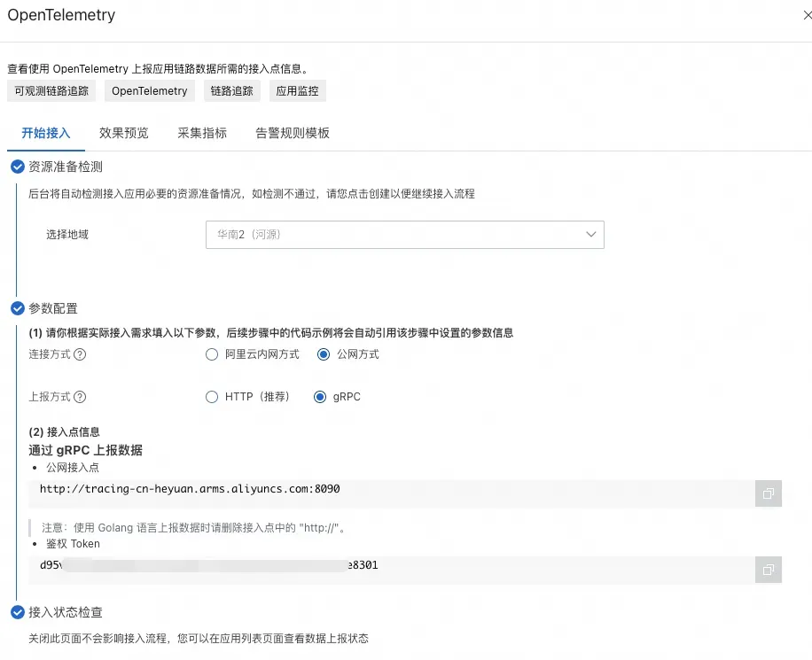This screenshot has width=812, height=660.
Task: Click the OpenTelemetry tag
Action: (x=149, y=90)
